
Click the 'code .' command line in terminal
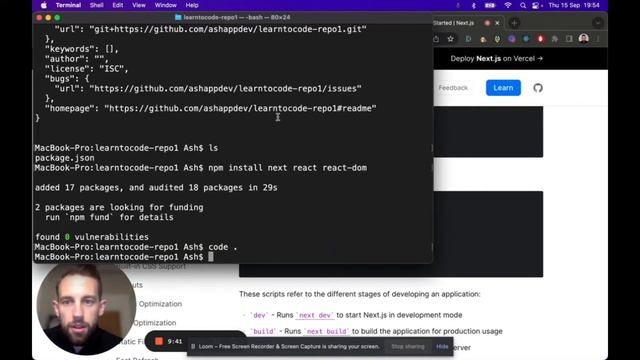point(136,247)
